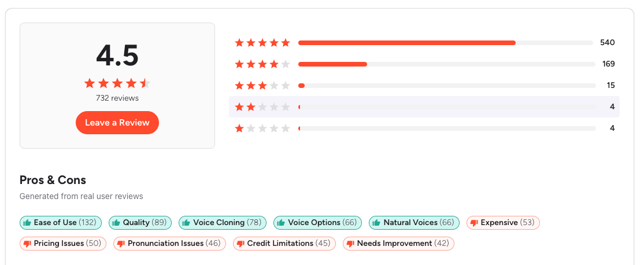The height and width of the screenshot is (265, 644).
Task: Click the 169 four-star review count
Action: [x=608, y=64]
